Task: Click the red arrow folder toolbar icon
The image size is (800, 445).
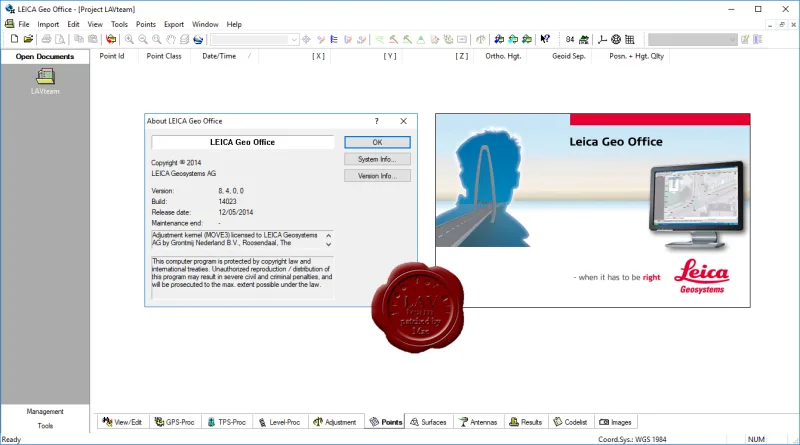Action: tap(111, 39)
